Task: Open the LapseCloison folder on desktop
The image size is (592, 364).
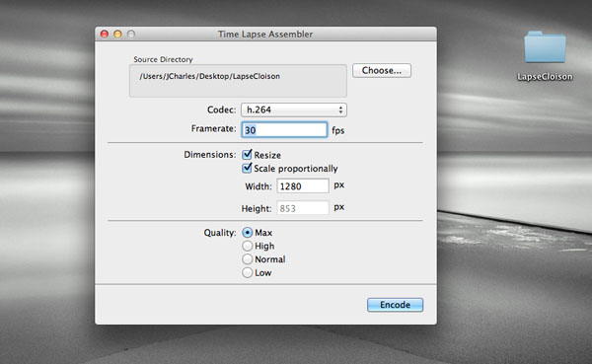Action: point(545,47)
